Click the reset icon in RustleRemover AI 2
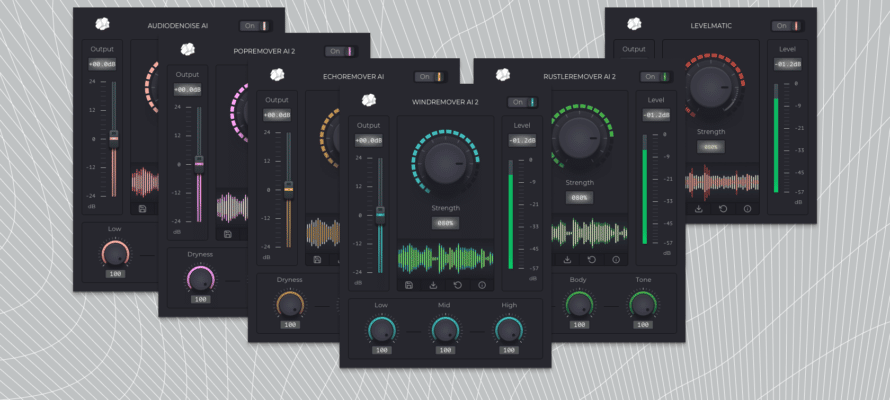Viewport: 890px width, 400px height. tap(591, 259)
